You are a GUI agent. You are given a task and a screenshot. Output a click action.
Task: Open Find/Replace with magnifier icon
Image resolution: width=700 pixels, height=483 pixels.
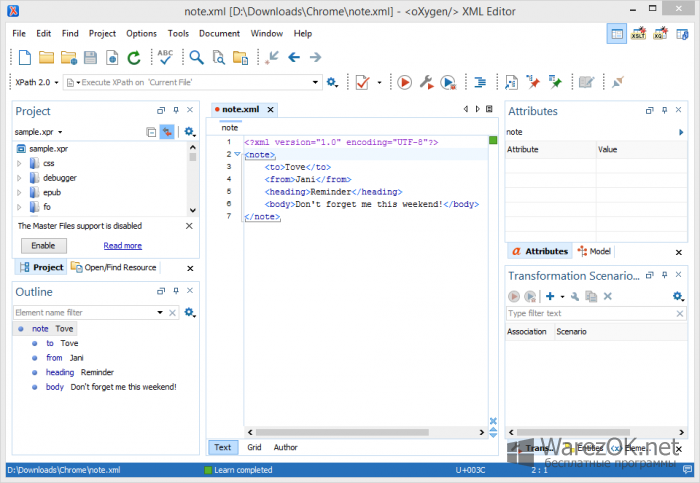point(196,57)
